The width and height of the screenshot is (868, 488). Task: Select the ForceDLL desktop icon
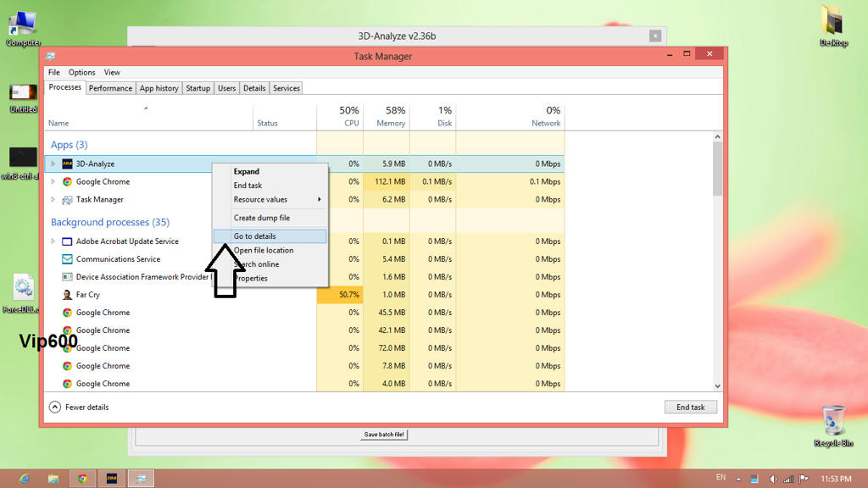[23, 293]
